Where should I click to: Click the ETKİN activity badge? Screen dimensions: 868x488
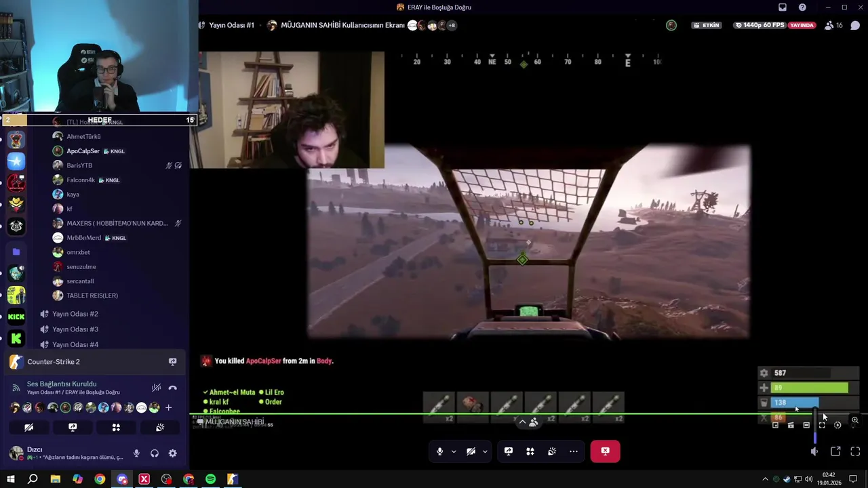pos(706,26)
